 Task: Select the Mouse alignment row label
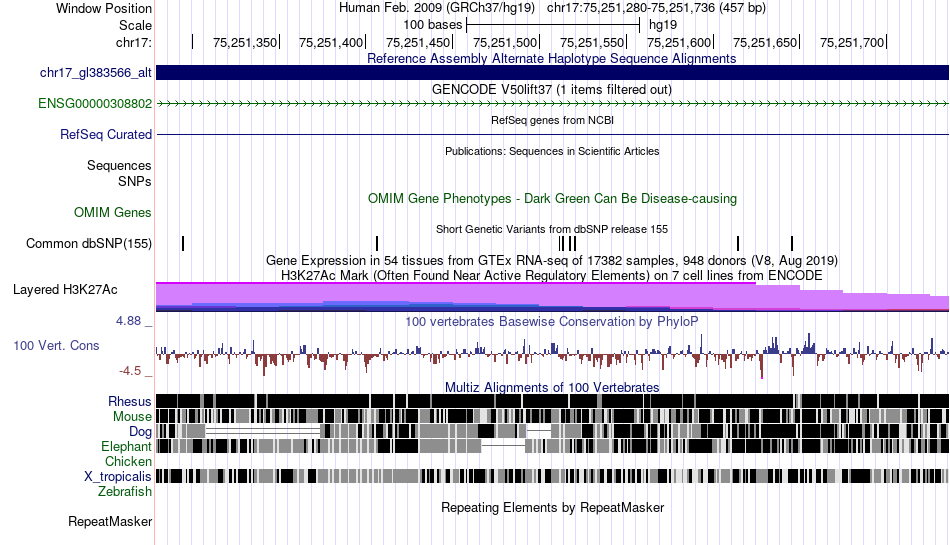click(132, 417)
